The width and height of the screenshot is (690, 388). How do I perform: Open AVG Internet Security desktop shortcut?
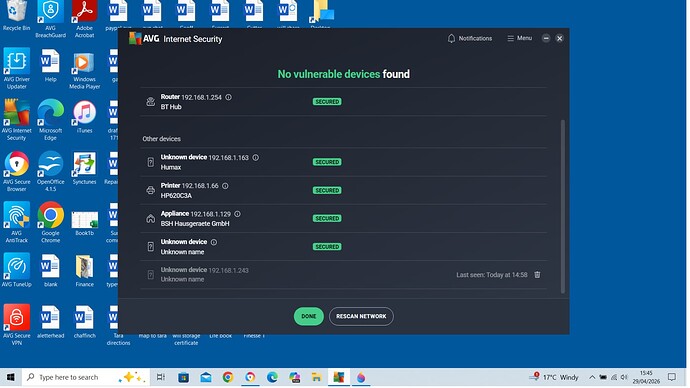coord(16,120)
